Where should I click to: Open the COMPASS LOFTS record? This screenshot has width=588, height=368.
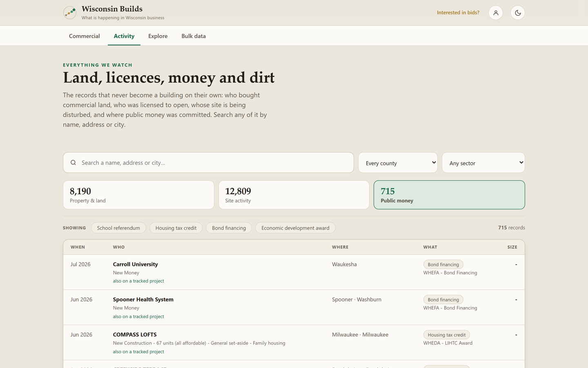point(135,334)
